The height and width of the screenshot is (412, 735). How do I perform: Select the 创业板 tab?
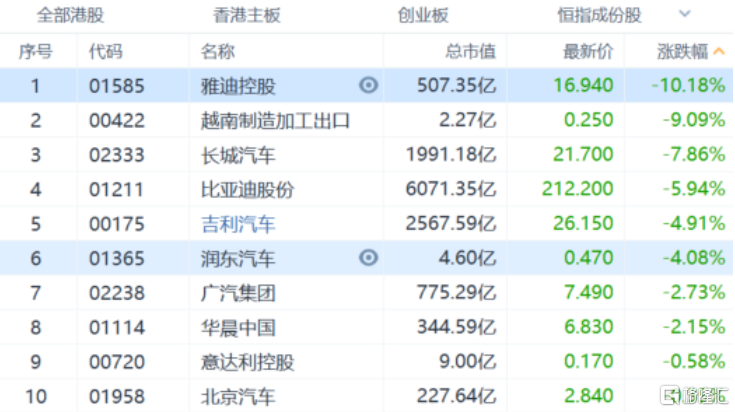[x=421, y=16]
